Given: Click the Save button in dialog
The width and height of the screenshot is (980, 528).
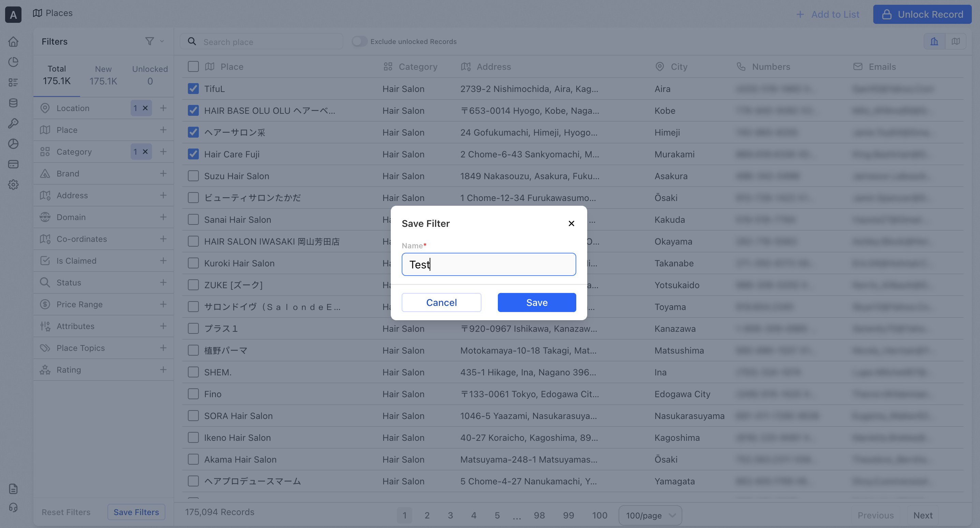Looking at the screenshot, I should (x=536, y=302).
